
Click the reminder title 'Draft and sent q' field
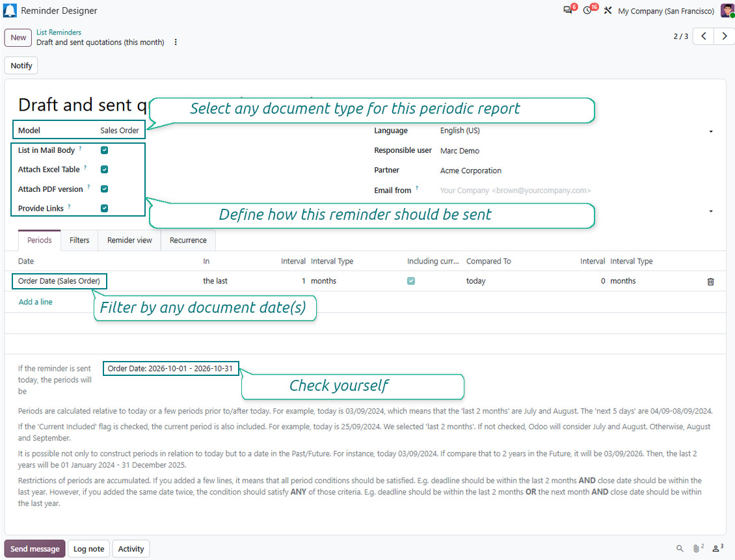[x=83, y=105]
